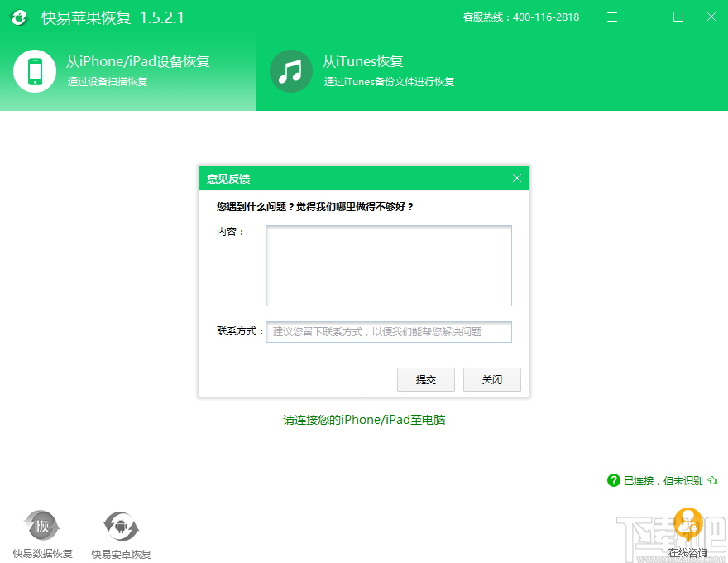Click 已连接，但未识别 status link
Image resolution: width=728 pixels, height=563 pixels.
pos(663,481)
